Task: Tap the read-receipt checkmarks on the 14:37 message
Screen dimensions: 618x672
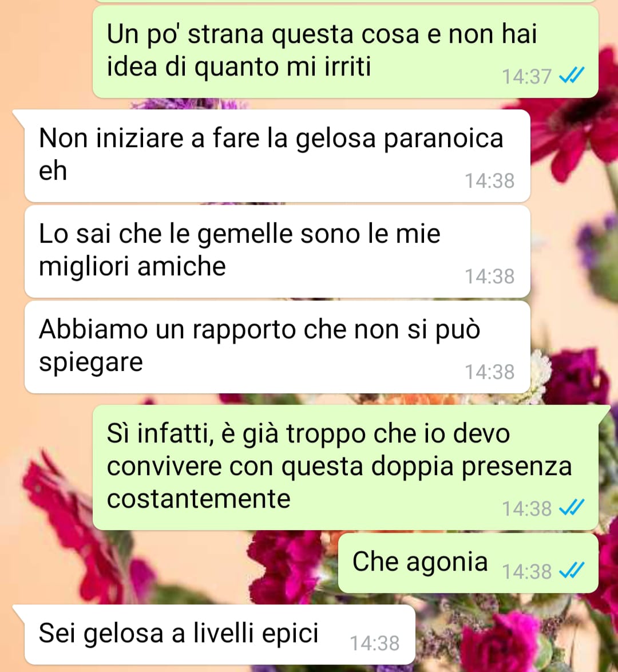Action: pos(572,76)
